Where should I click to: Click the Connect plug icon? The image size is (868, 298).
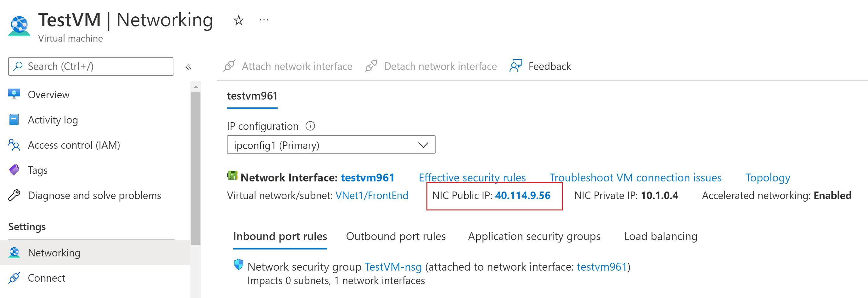[14, 278]
